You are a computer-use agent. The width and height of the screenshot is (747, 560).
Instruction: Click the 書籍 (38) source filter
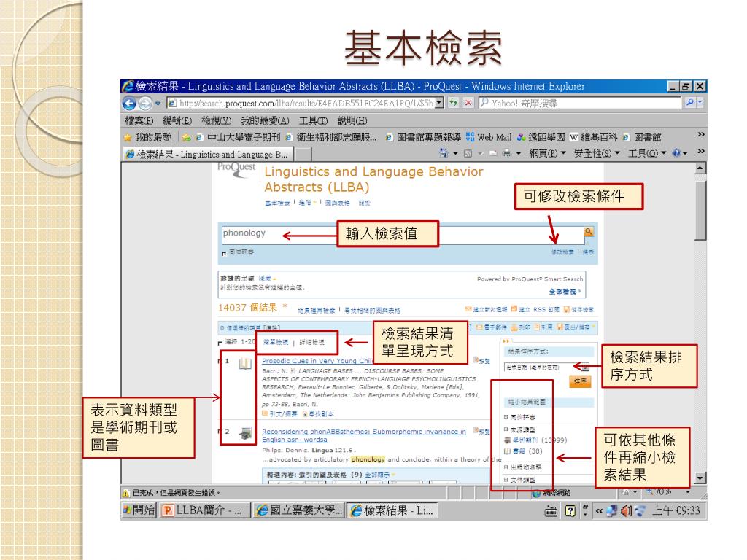523,451
